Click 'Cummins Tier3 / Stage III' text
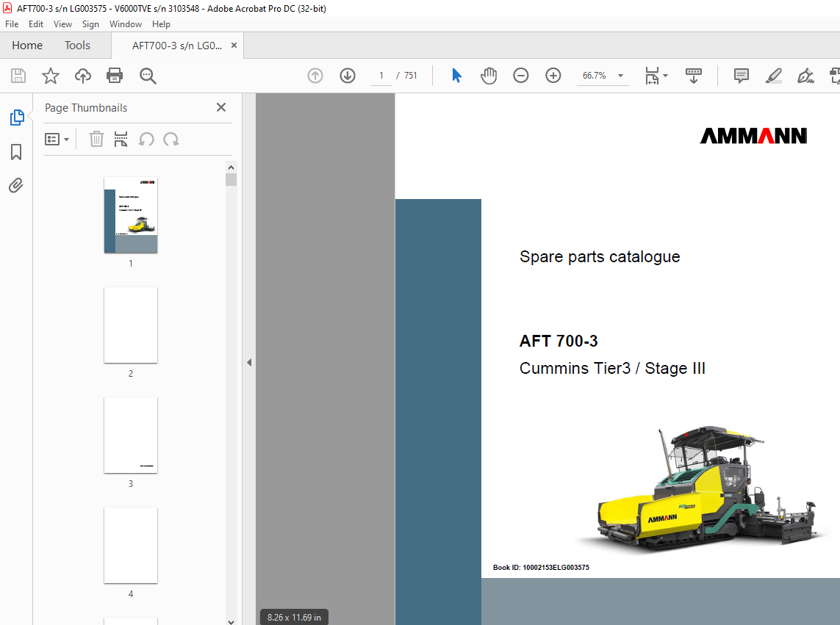 click(x=612, y=369)
